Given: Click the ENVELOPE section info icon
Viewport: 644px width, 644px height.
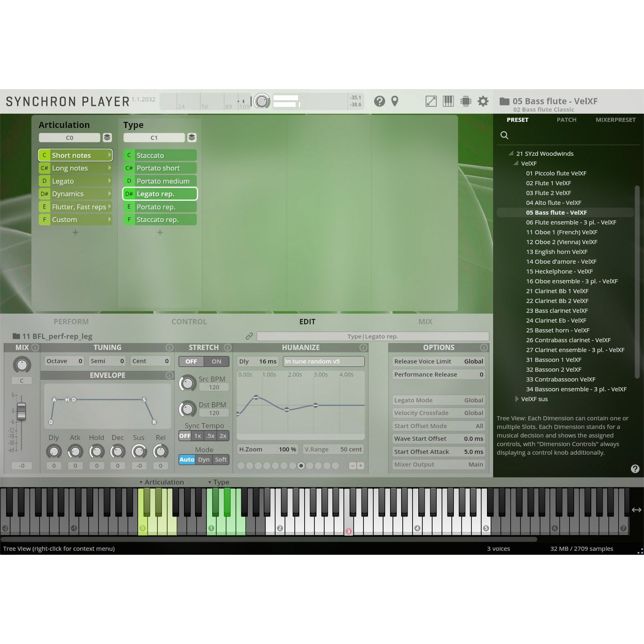Looking at the screenshot, I should pos(169,375).
